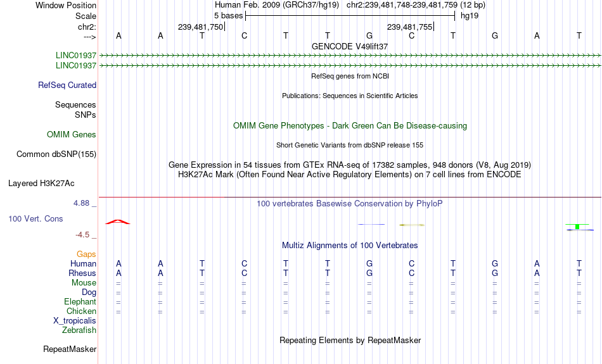The height and width of the screenshot is (364, 602).
Task: Click the ---> strand direction arrow
Action: point(90,37)
